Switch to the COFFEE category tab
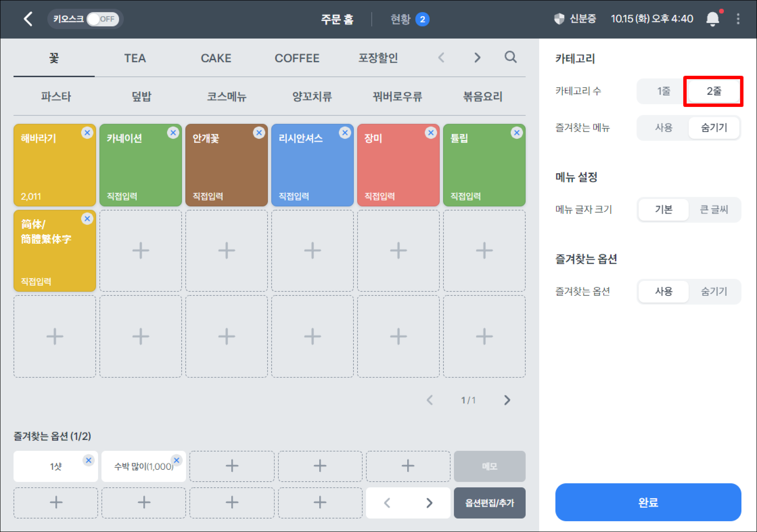 pyautogui.click(x=297, y=58)
